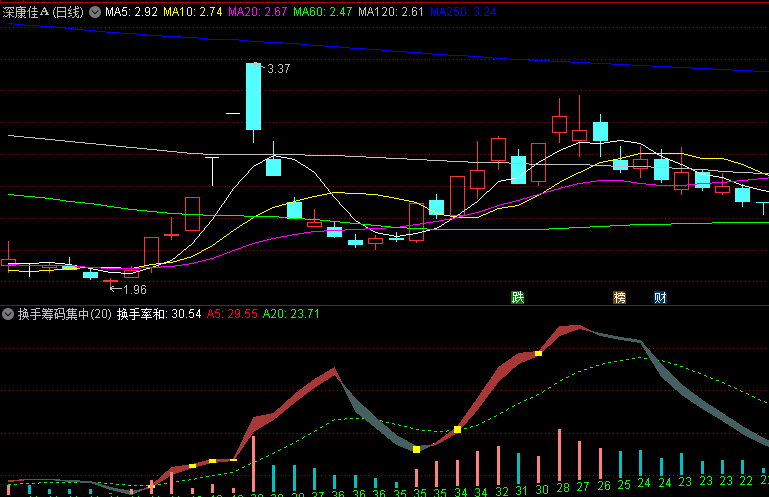This screenshot has width=769, height=497.
Task: Open the main chart dropdown arrow beside 深康佳A
Action: [x=95, y=12]
